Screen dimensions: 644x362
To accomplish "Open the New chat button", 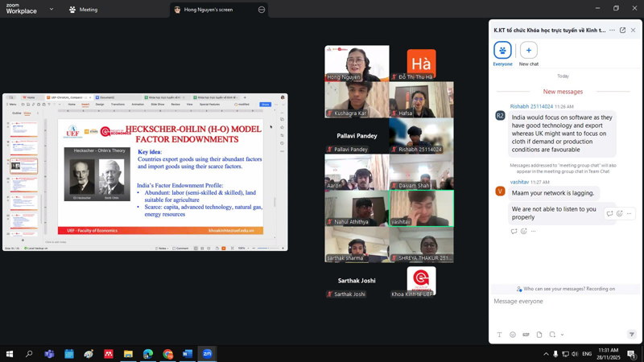I will [528, 50].
